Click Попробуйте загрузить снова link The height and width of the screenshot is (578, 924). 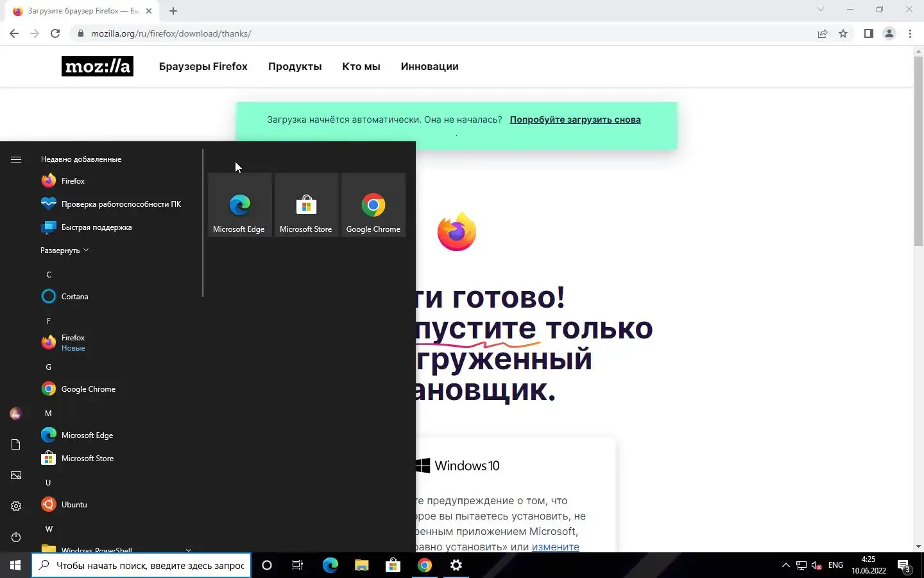(575, 119)
